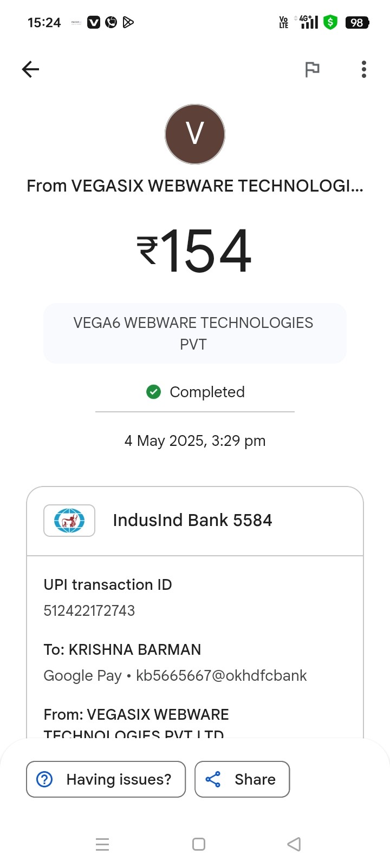Click the Having issues? button
This screenshot has height=868, width=390.
pyautogui.click(x=106, y=779)
